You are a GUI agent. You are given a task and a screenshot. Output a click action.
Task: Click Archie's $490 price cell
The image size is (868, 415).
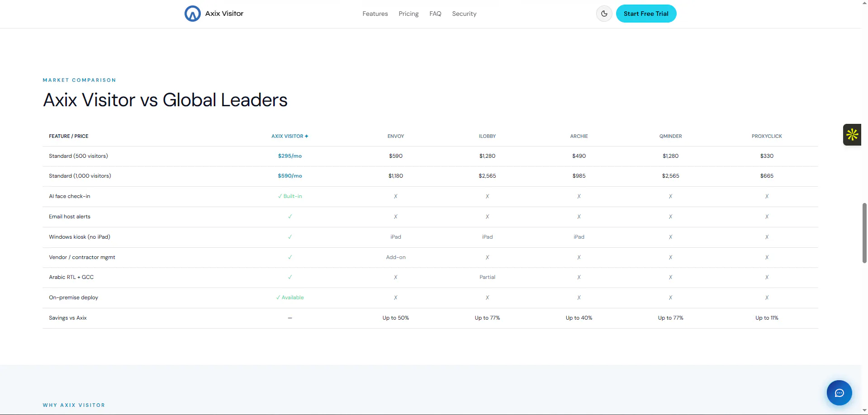click(x=579, y=156)
